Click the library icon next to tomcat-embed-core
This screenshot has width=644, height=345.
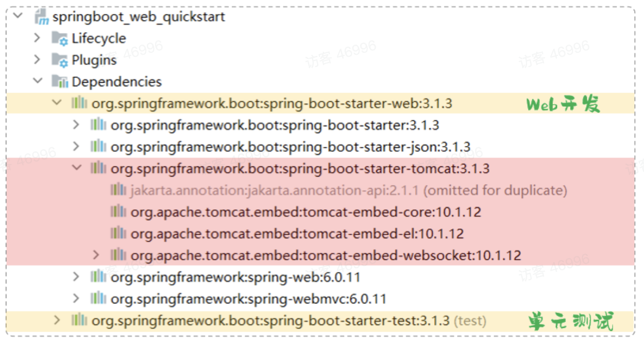118,212
